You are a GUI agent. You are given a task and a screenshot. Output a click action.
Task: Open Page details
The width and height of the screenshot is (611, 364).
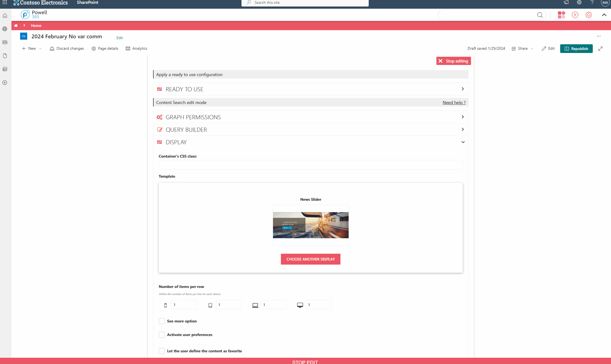(x=105, y=49)
